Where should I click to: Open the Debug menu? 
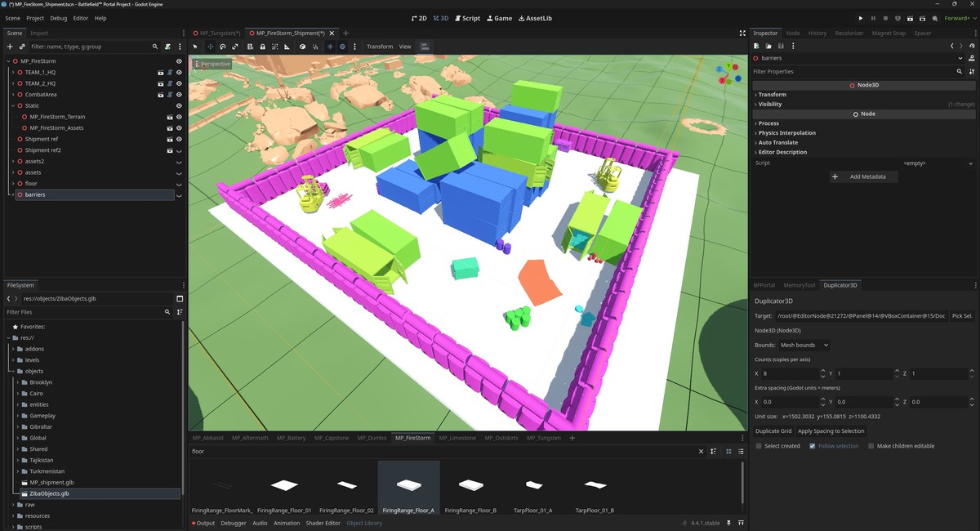(59, 18)
